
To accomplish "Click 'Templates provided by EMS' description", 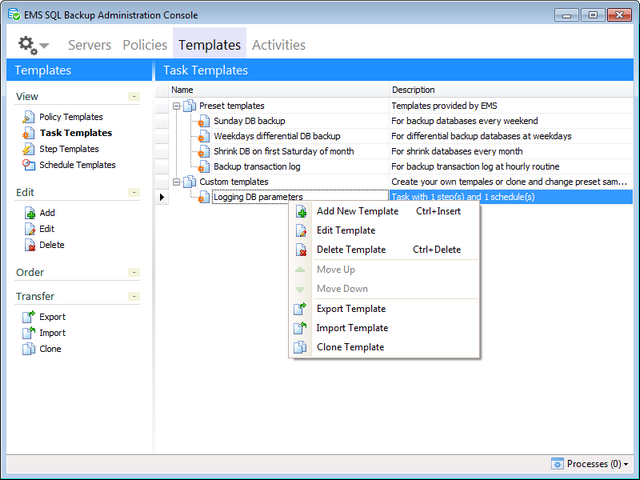I will pyautogui.click(x=444, y=106).
